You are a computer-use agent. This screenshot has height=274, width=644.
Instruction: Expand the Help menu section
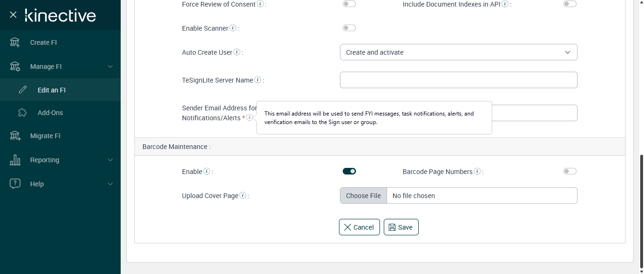click(x=110, y=184)
